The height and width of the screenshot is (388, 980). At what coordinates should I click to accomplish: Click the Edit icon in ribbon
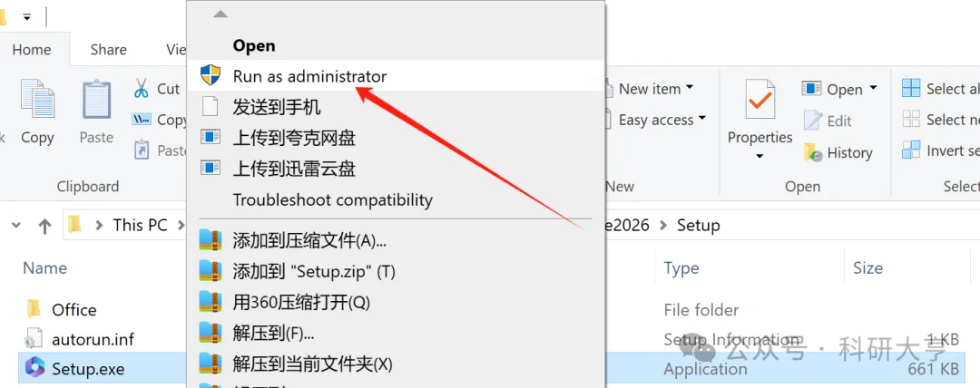coord(812,120)
